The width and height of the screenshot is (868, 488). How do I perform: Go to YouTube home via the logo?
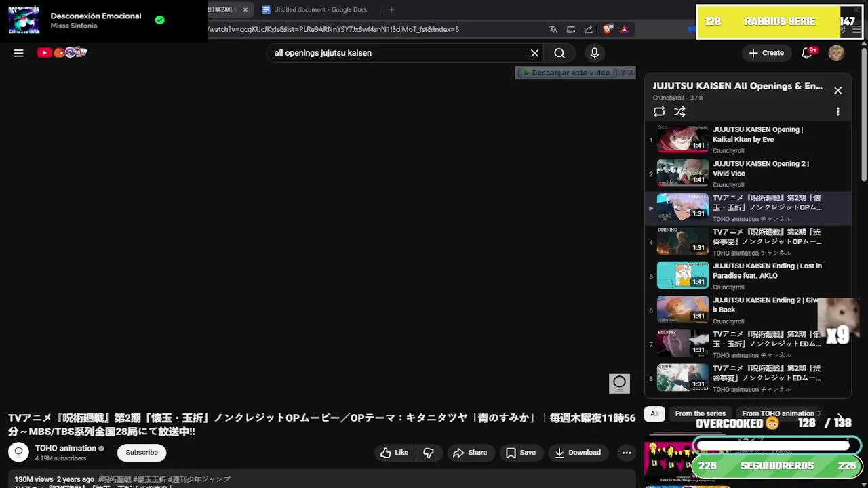62,52
